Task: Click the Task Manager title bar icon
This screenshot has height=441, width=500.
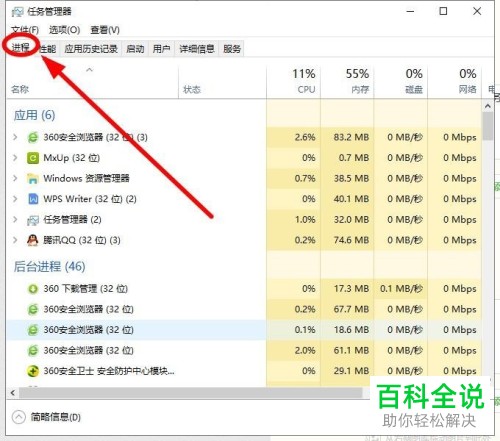Action: (x=18, y=12)
